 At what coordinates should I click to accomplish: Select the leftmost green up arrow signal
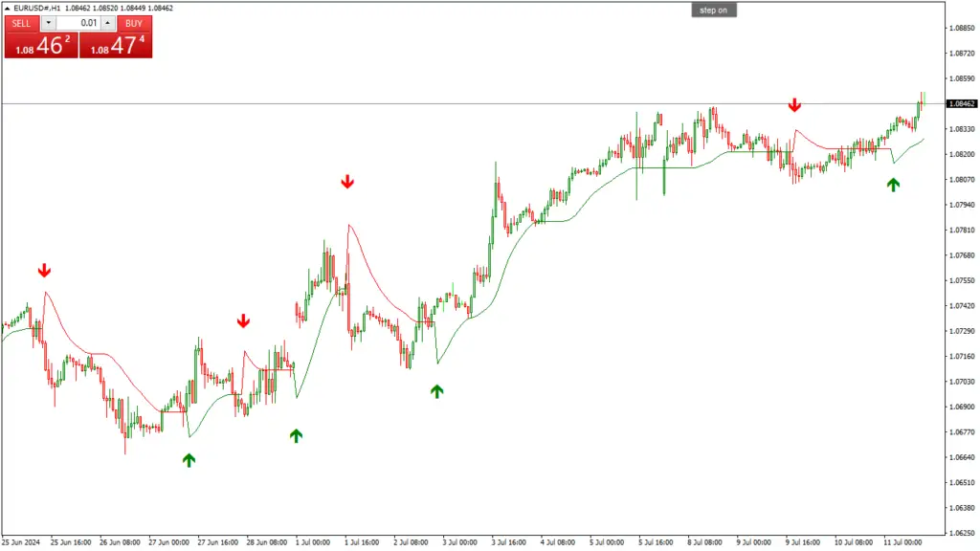click(x=189, y=460)
